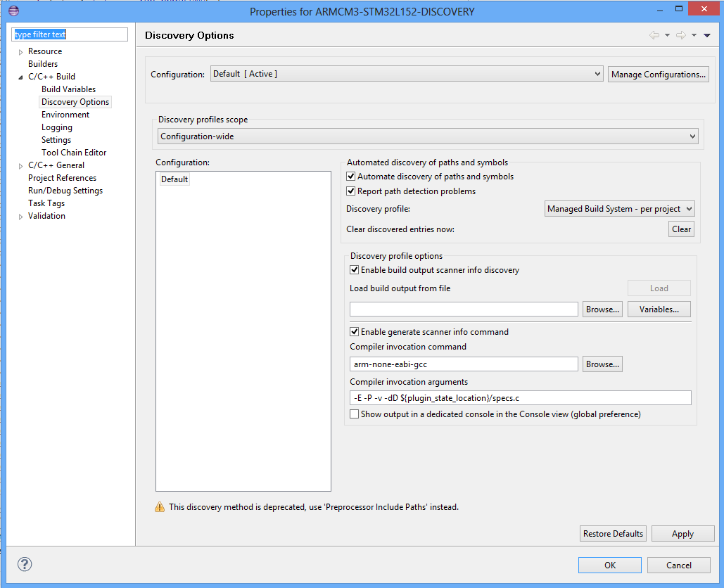The width and height of the screenshot is (724, 588).
Task: Click the Cancel button
Action: [x=679, y=565]
